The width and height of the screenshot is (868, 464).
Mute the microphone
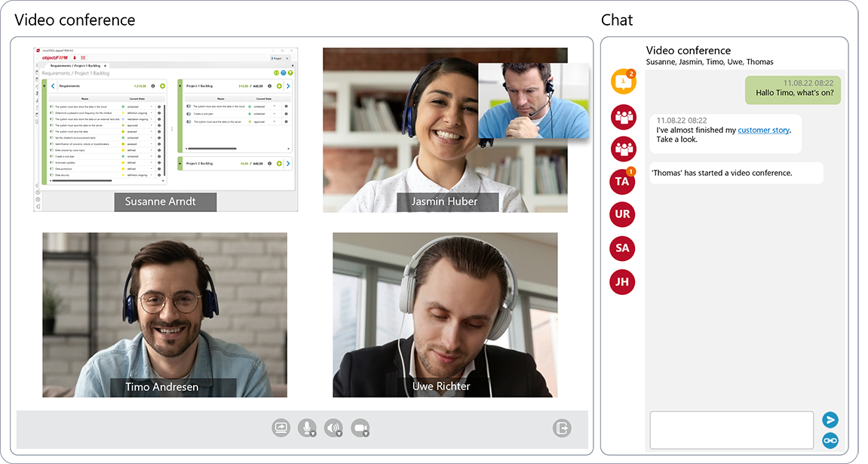307,428
